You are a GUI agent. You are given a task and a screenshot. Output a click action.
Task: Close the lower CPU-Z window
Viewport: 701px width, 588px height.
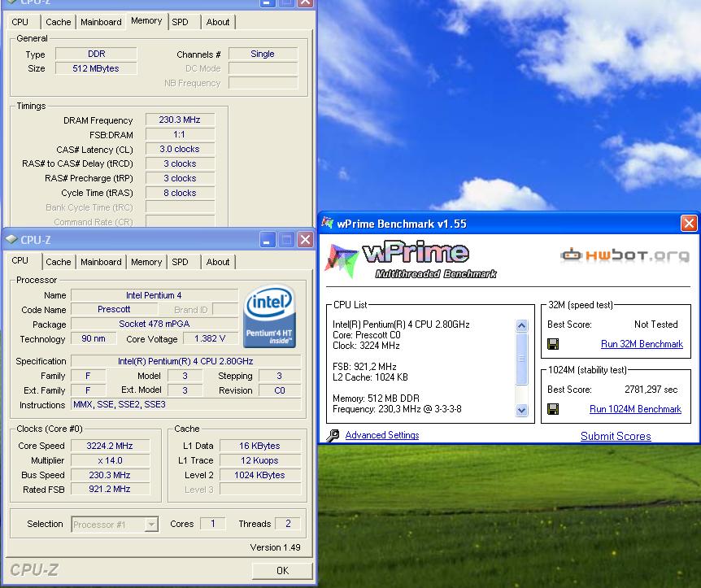305,240
